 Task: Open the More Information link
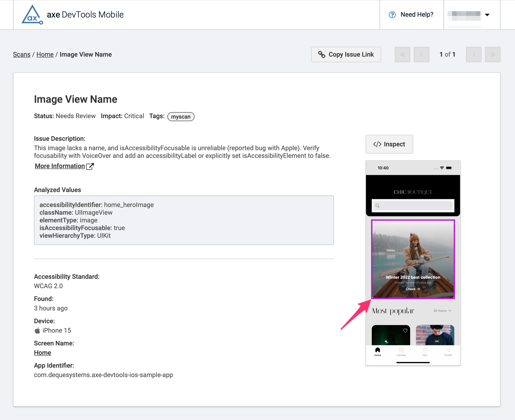[x=60, y=166]
